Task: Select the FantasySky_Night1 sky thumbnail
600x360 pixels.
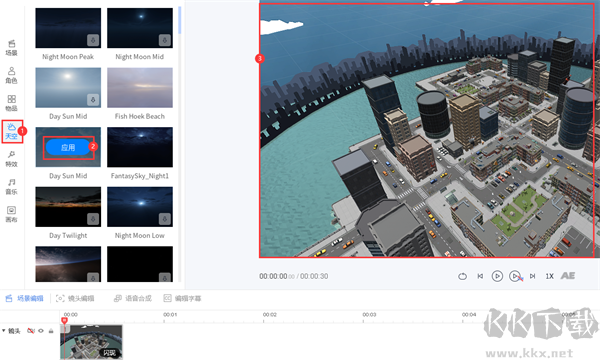Action: pos(140,147)
